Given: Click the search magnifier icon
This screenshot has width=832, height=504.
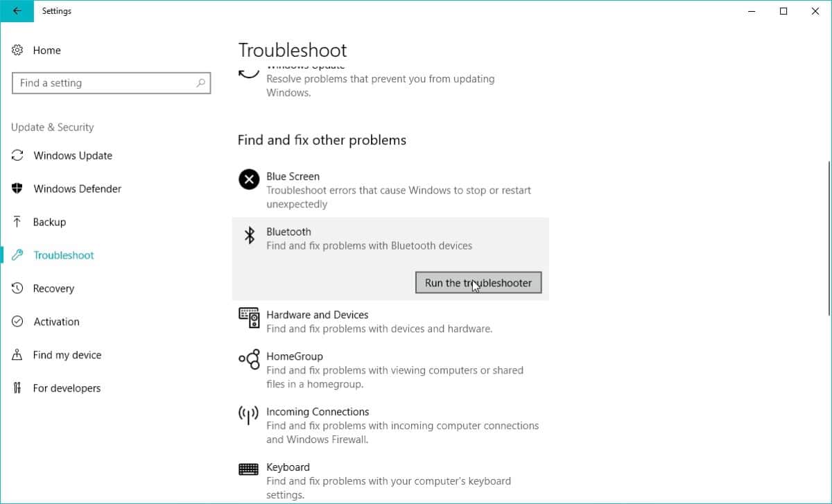Looking at the screenshot, I should tap(200, 83).
